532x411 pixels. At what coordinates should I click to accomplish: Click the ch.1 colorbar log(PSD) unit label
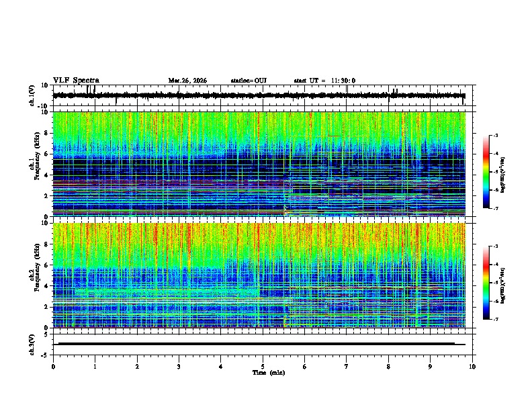click(x=503, y=175)
